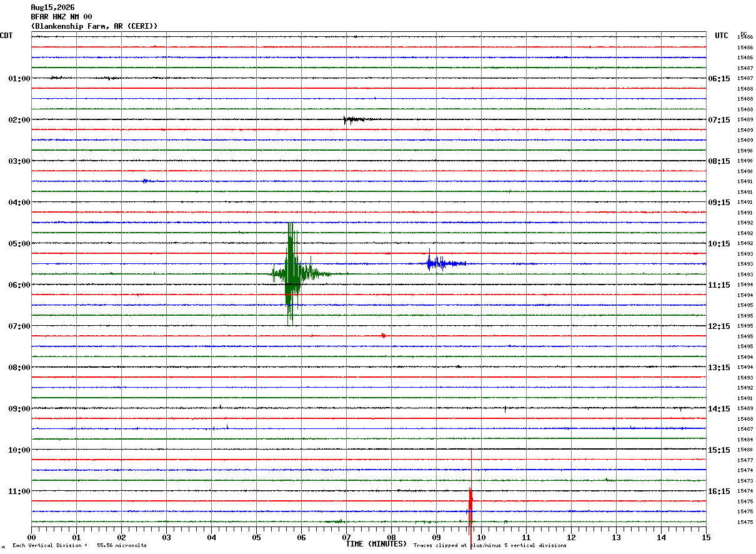Select the 10:00 CDT time label
The height and width of the screenshot is (554, 756).
click(x=19, y=450)
